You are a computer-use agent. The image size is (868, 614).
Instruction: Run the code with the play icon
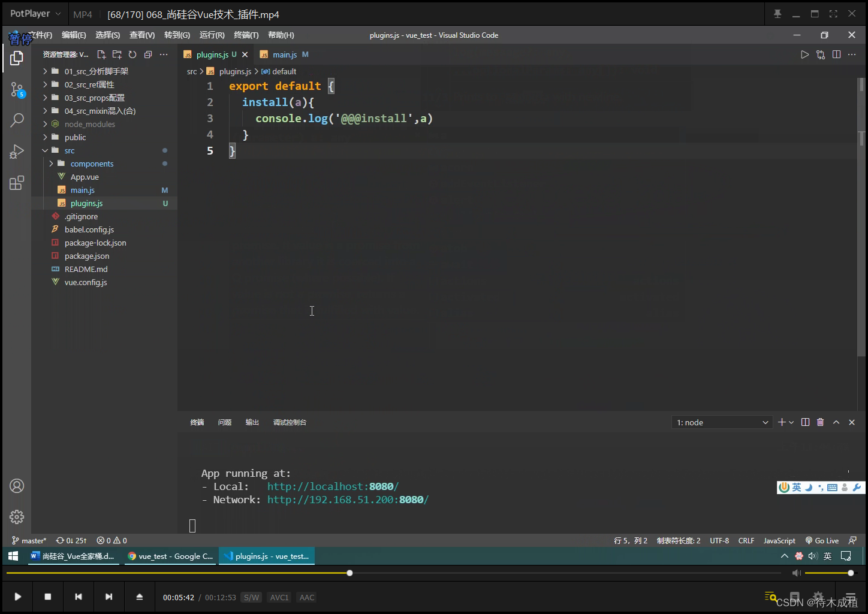coord(804,55)
